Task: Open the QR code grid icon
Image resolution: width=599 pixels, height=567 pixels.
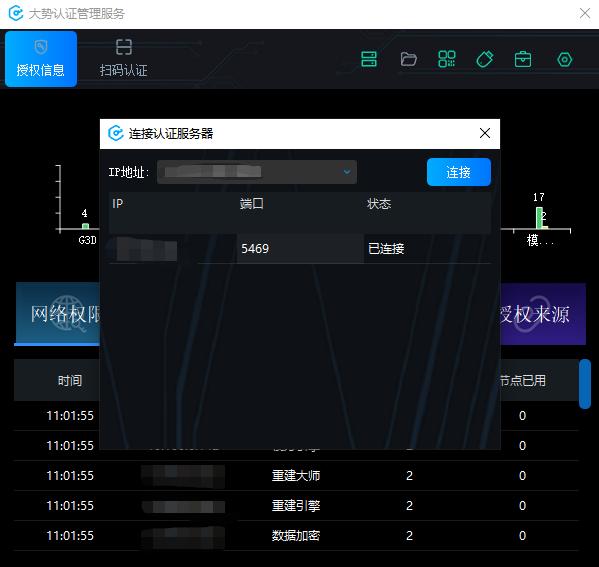Action: 447,59
